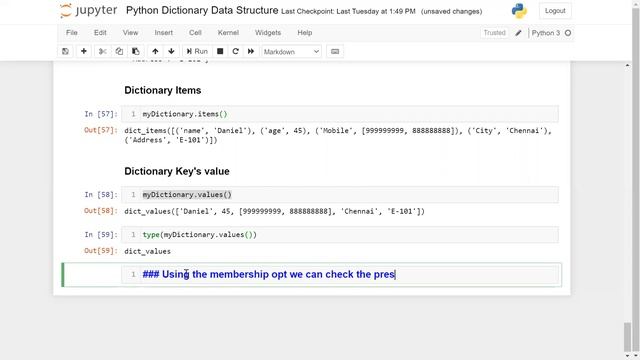
Task: Click the Dictionary Key's value heading
Action: (x=177, y=171)
